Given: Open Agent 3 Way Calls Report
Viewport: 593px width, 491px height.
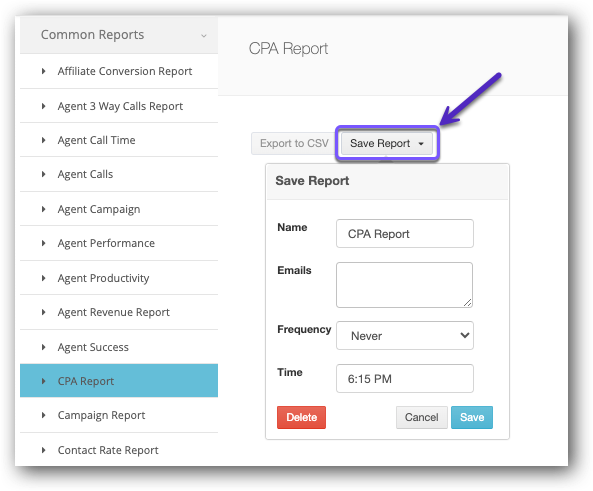Looking at the screenshot, I should 120,106.
